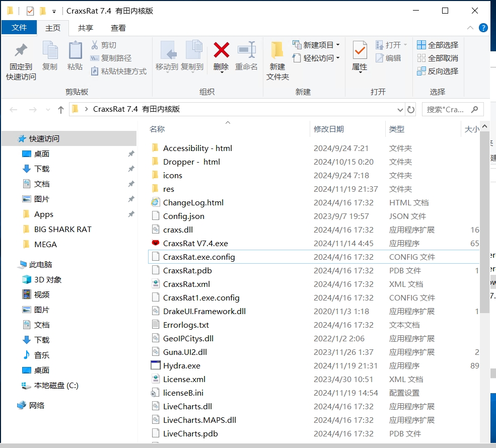Click the title bar new folder icon
Screen dimensions: 496x448
43,11
